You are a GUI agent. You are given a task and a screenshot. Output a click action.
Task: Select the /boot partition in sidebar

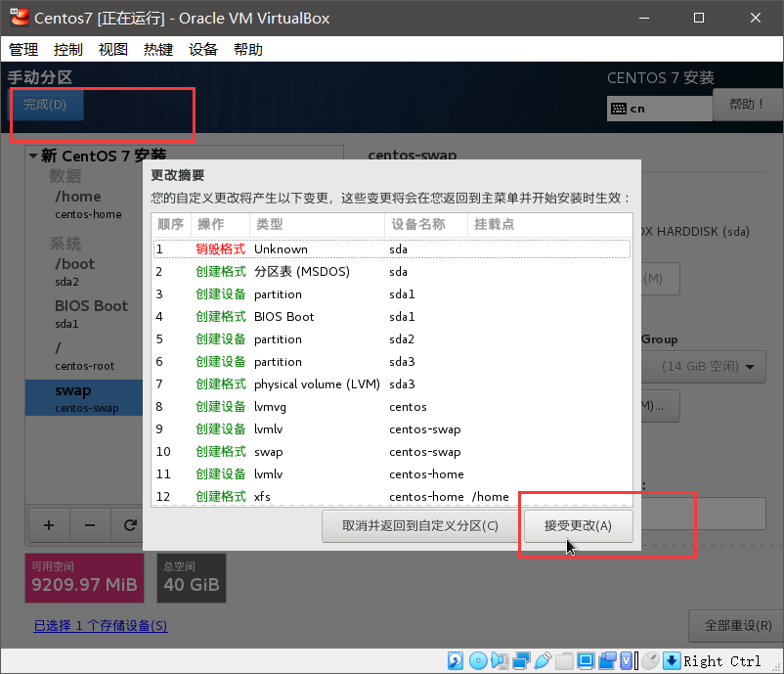(x=74, y=264)
